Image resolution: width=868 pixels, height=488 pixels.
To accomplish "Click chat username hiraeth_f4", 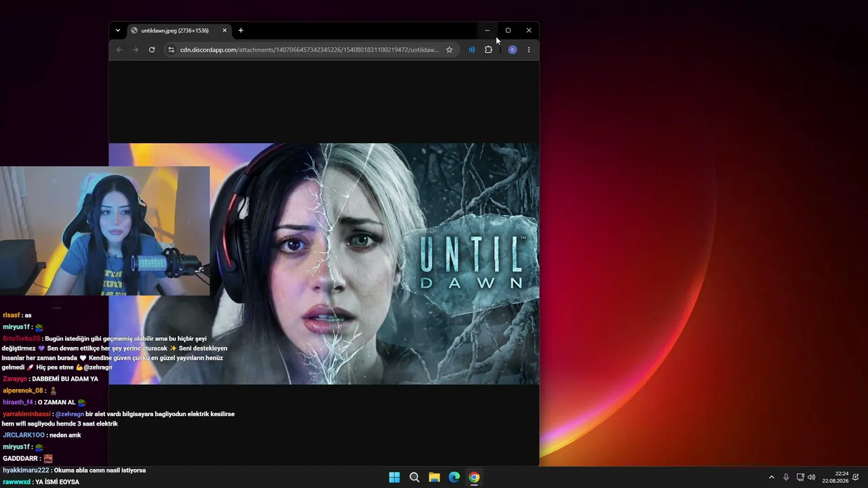I will pos(18,403).
